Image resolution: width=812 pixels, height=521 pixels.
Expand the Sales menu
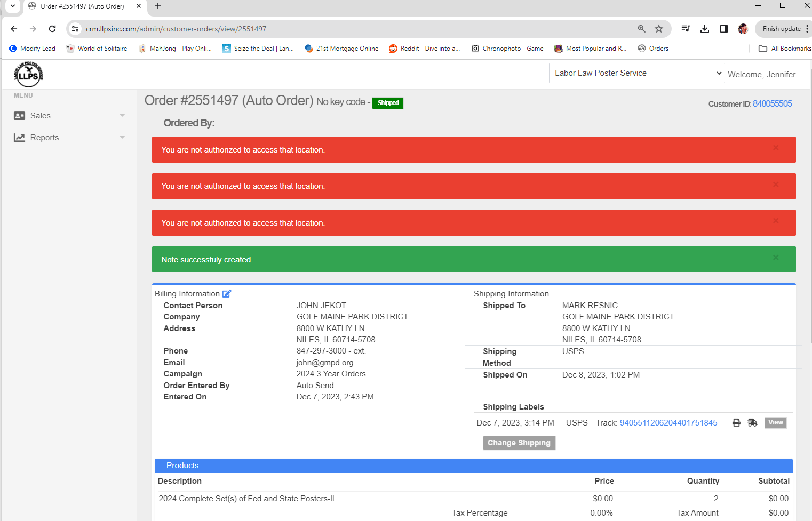69,116
